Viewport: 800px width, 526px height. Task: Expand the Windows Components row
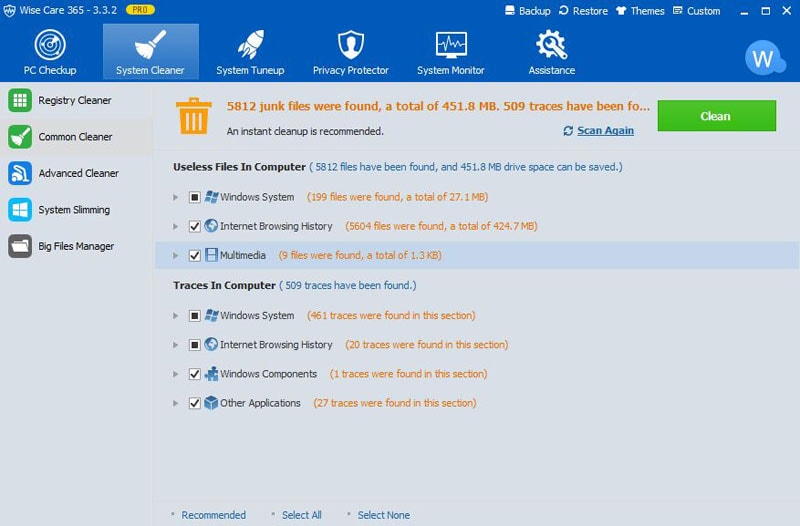176,374
